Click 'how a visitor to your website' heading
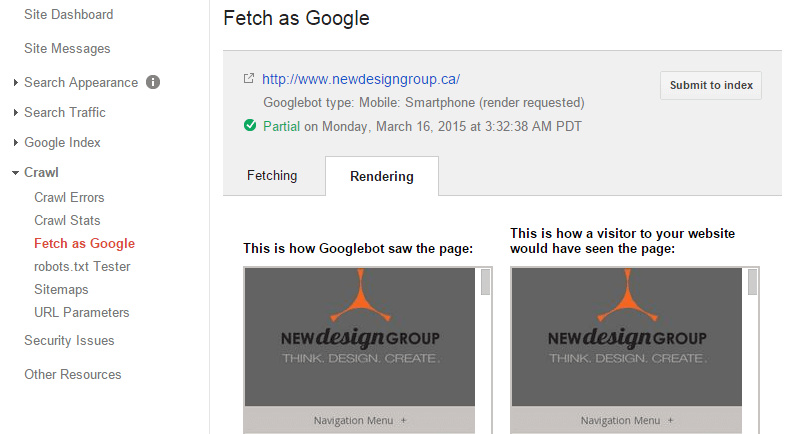Screen dimensions: 794x434 coord(622,241)
